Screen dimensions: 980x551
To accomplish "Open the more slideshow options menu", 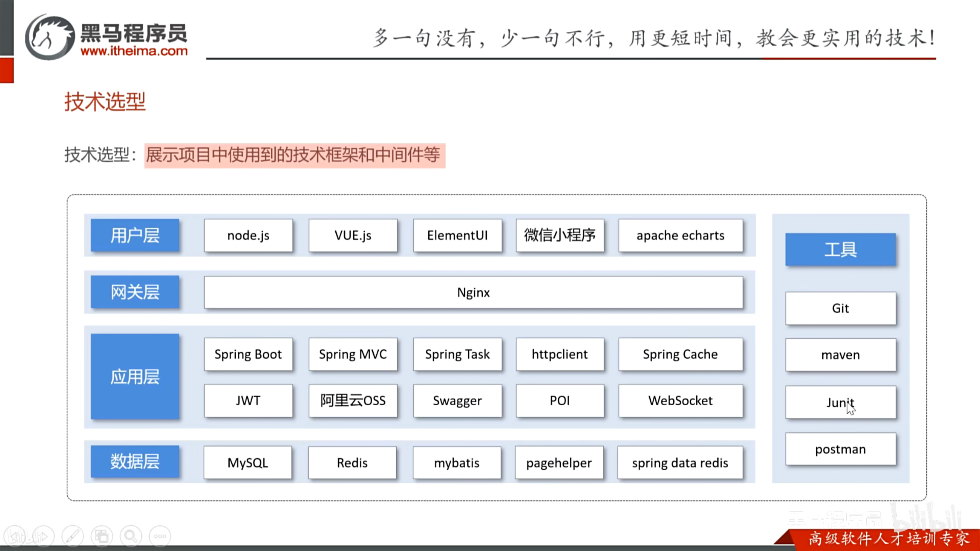I will [160, 536].
